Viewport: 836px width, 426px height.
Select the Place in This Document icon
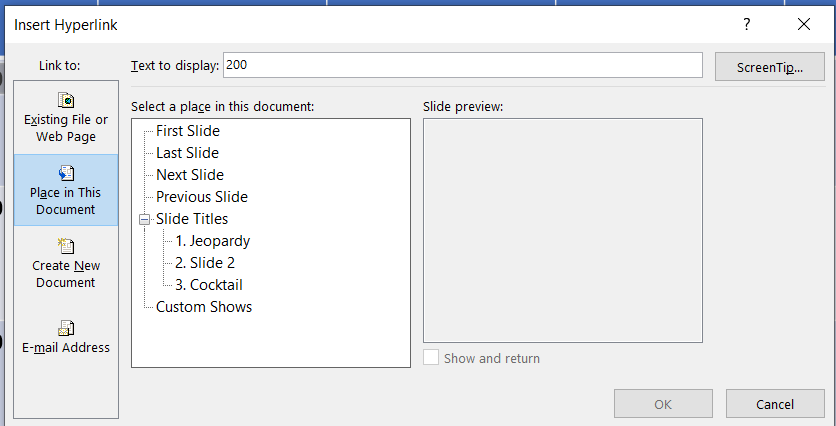[x=66, y=174]
